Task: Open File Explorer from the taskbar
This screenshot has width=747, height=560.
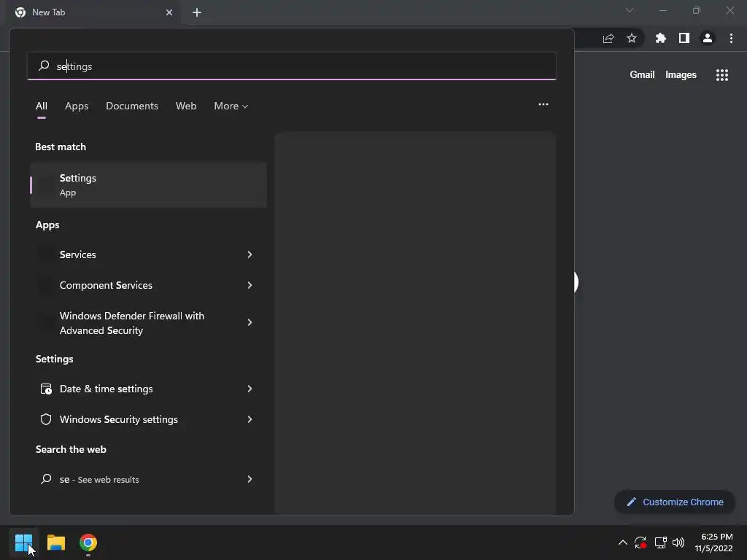Action: click(55, 542)
